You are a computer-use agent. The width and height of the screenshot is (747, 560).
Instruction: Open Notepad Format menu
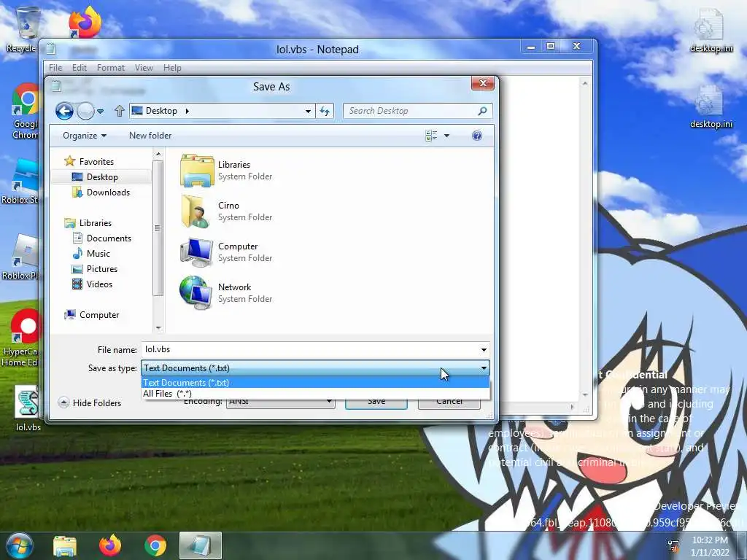click(x=111, y=68)
